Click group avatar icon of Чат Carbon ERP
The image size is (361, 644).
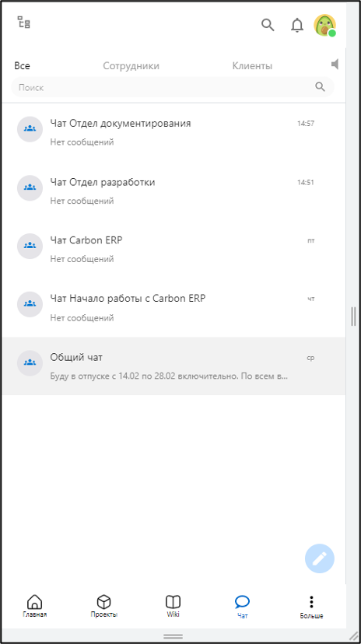click(x=30, y=246)
